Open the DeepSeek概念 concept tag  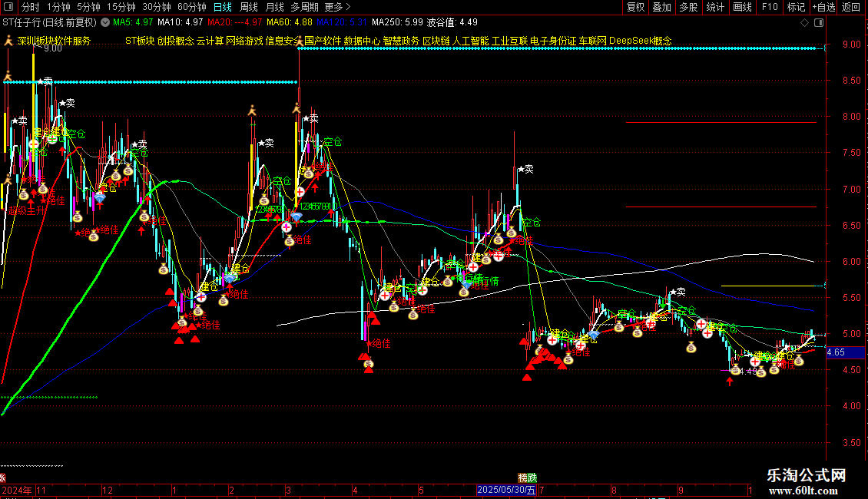641,41
